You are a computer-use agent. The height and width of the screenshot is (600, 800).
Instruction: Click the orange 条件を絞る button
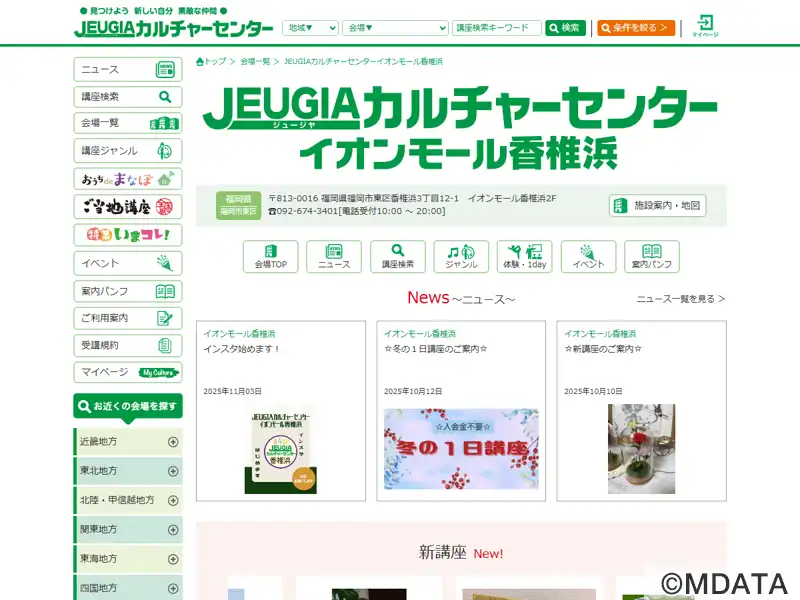pyautogui.click(x=636, y=28)
